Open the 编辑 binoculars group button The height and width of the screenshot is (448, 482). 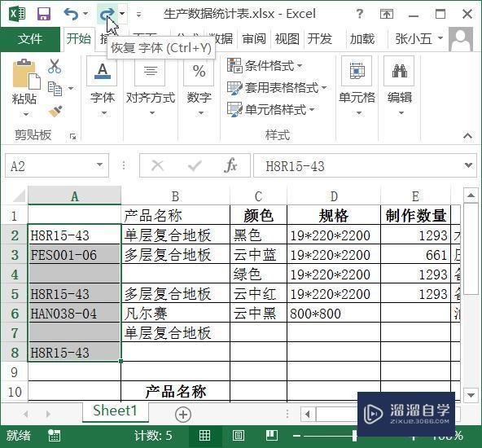[399, 86]
